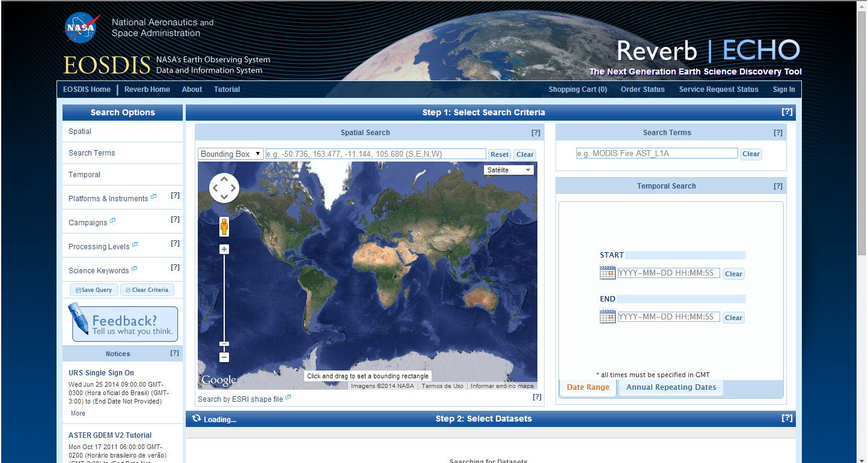Click the Save Query button
The width and height of the screenshot is (868, 463).
pos(94,290)
